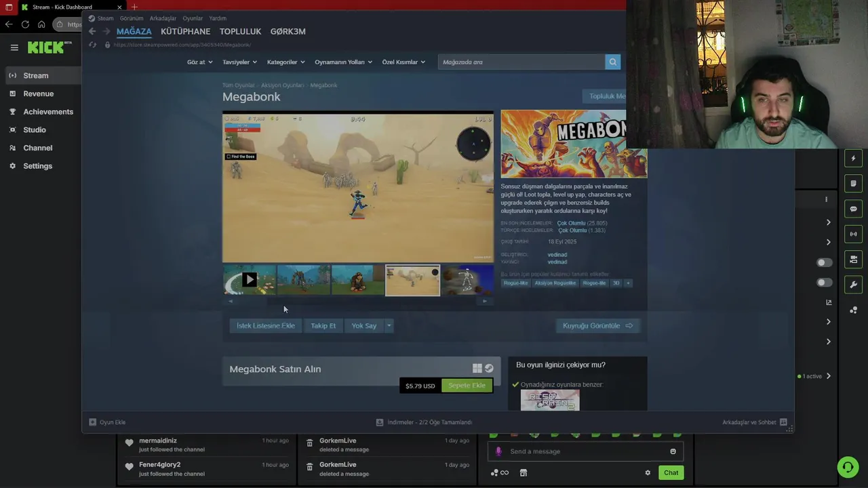Viewport: 868px width, 488px height.
Task: Expand the Özel Kısımlar dropdown
Action: (x=403, y=62)
